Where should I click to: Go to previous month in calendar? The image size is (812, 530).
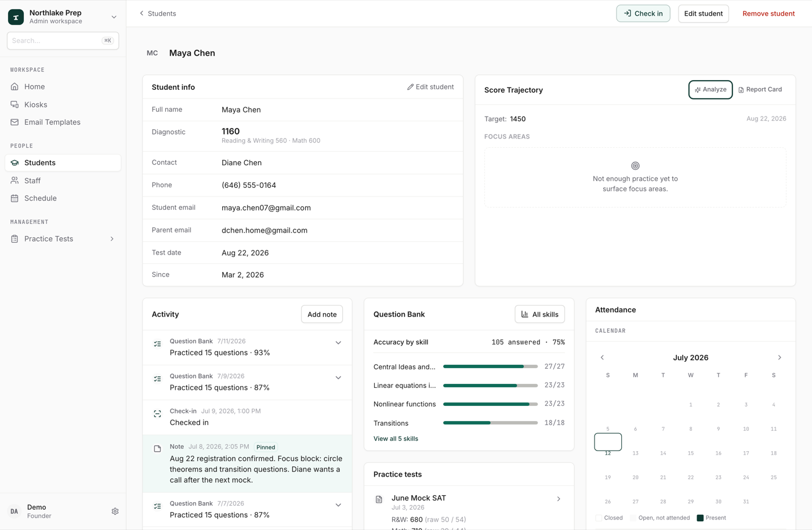(x=602, y=358)
